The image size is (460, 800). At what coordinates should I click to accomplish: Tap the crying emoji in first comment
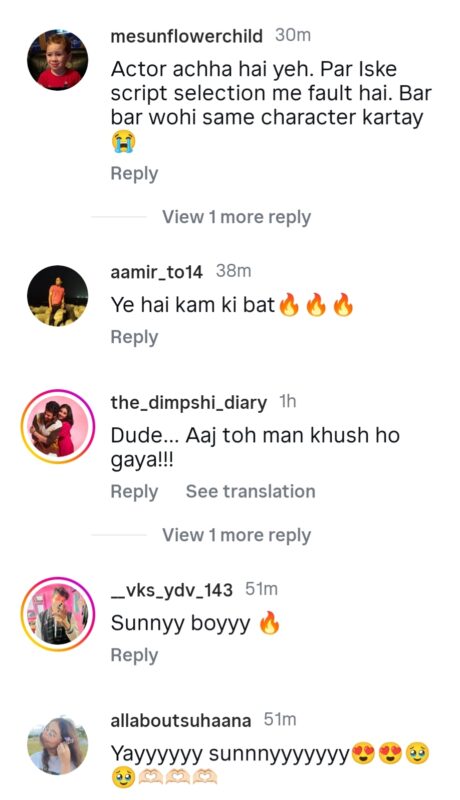click(123, 141)
